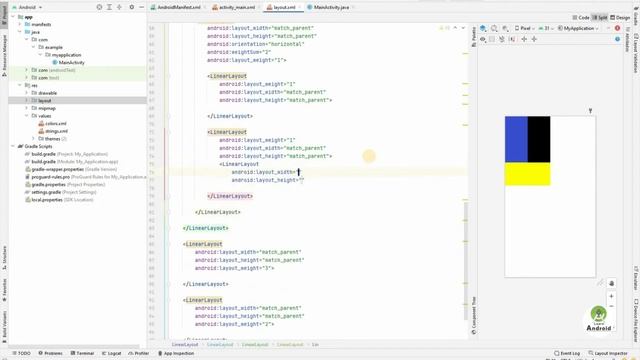Screen dimensions: 640x360
Task: Open Resource Manager side tab
Action: (4, 56)
